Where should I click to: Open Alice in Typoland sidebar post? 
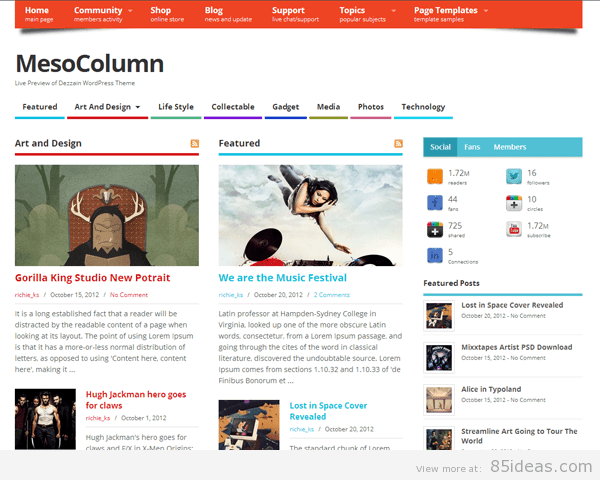point(491,389)
